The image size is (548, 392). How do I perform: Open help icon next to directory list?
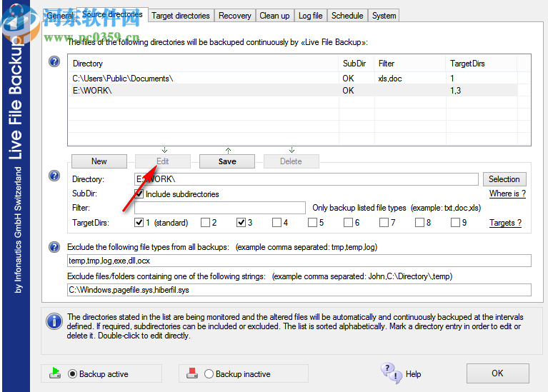pos(54,62)
